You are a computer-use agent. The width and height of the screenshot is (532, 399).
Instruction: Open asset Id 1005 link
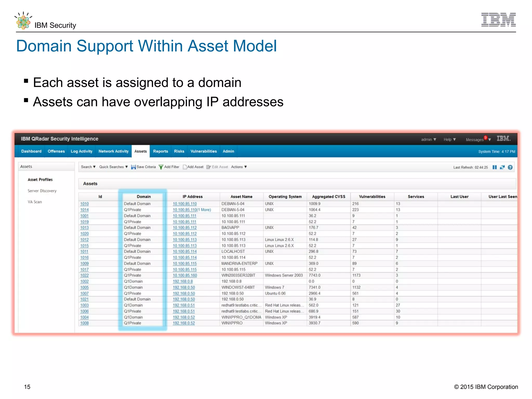(84, 287)
